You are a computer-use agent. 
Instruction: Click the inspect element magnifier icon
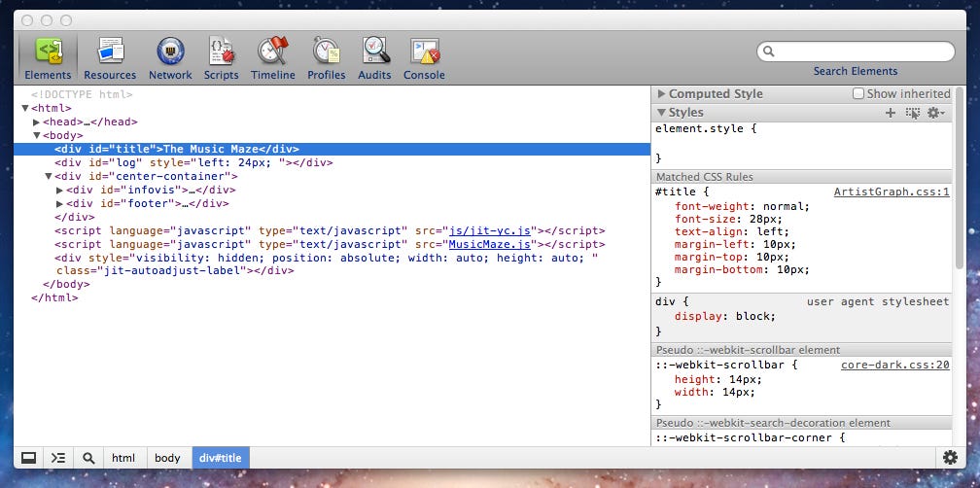click(88, 458)
